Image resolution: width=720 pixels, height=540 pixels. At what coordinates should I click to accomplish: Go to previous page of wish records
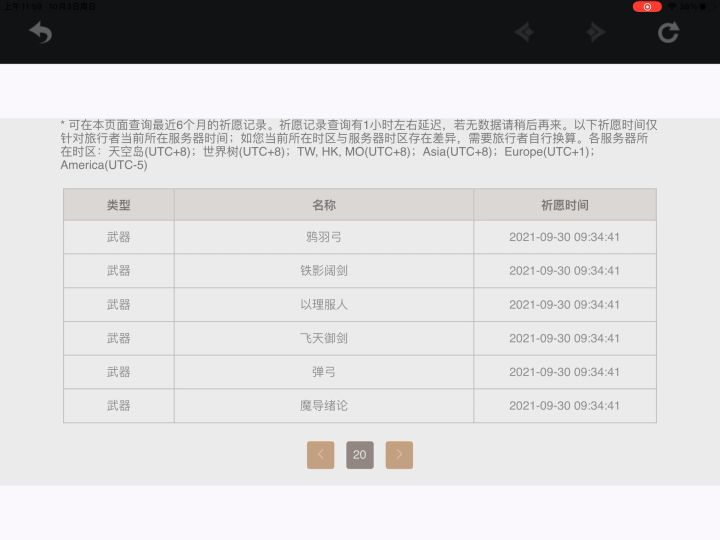click(x=321, y=455)
